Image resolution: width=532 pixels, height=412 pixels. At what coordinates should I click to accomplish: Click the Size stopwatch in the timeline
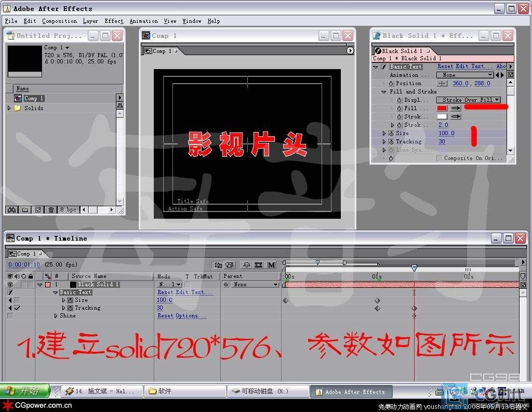point(70,300)
